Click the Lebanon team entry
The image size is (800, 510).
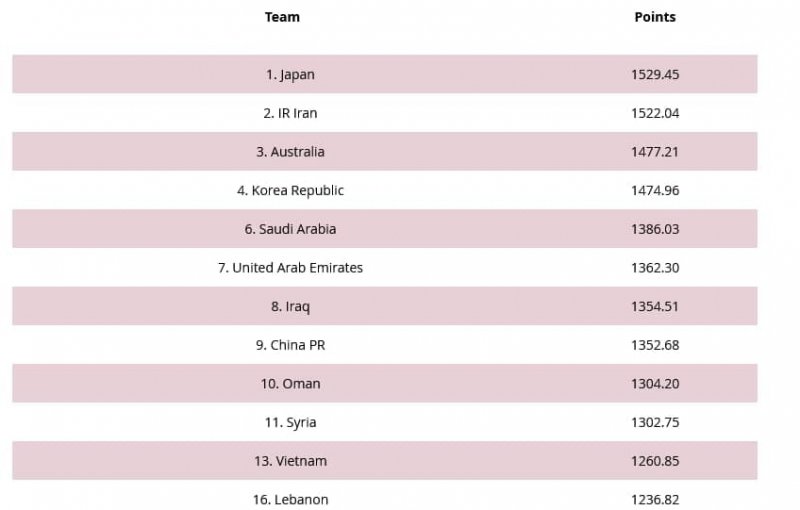point(290,499)
